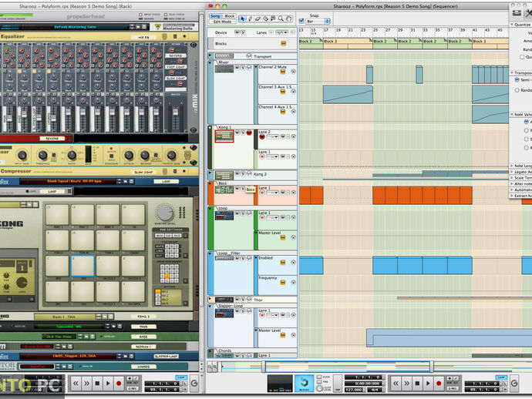Viewport: 532px width, 399px height.
Task: Toggle Q REC in Sequencer transport
Action: [x=453, y=388]
